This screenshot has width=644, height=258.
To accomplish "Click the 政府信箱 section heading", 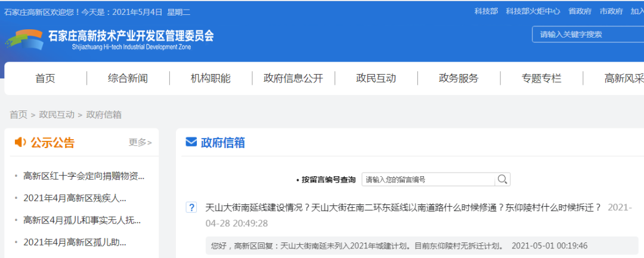I will pyautogui.click(x=223, y=142).
